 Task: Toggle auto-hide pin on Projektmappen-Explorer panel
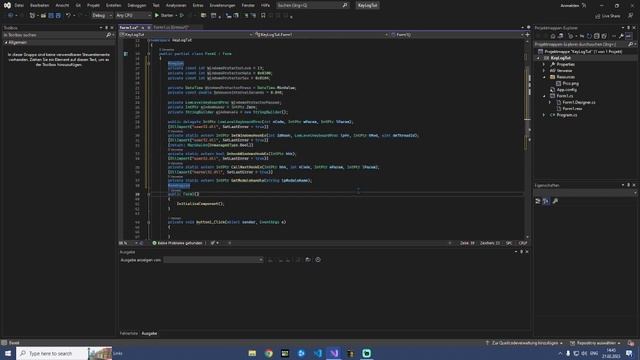[x=629, y=28]
